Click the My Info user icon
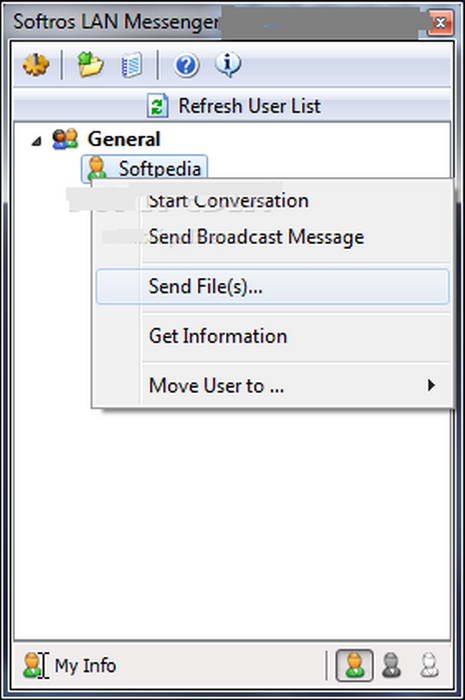The height and width of the screenshot is (700, 465). click(32, 665)
